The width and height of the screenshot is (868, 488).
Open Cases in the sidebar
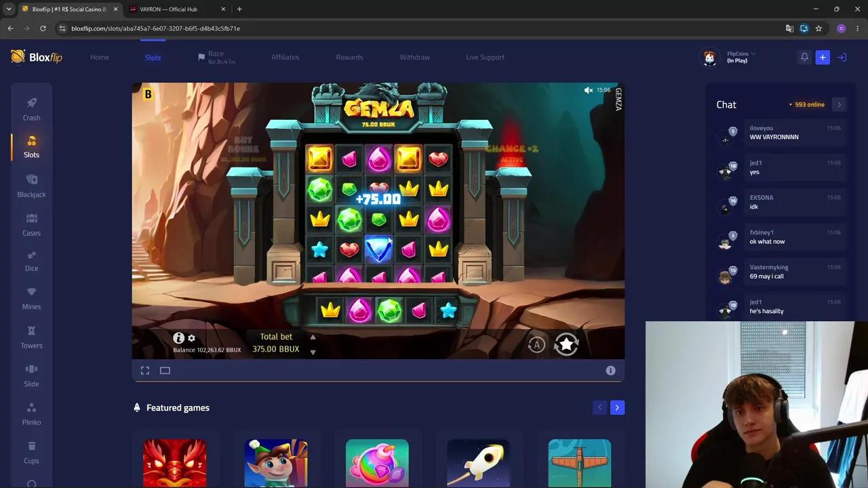(x=31, y=225)
